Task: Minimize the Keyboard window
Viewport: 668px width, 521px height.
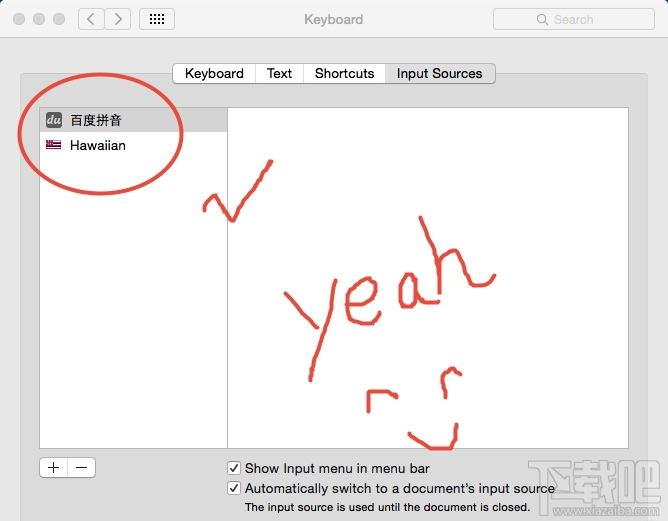Action: pyautogui.click(x=39, y=19)
